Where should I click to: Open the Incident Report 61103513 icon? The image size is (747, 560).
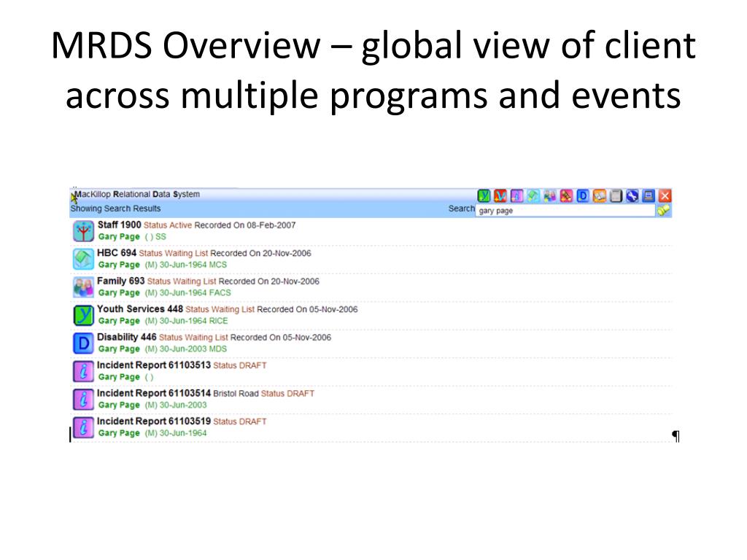[83, 372]
